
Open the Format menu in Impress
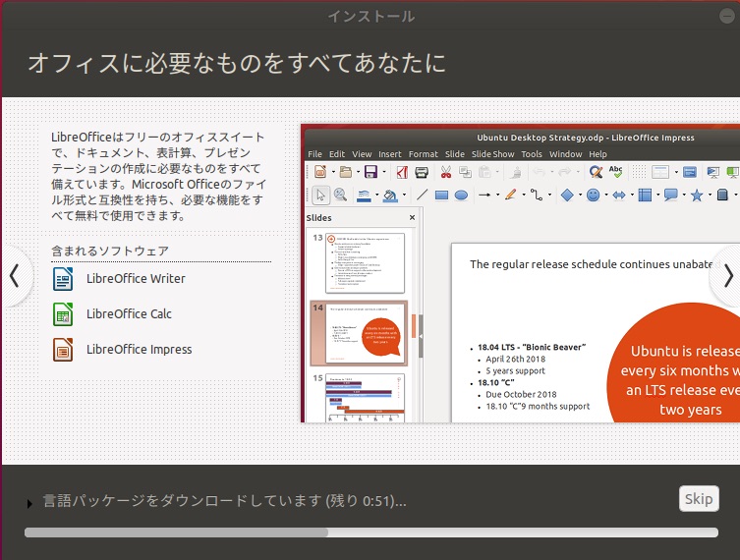pos(423,154)
